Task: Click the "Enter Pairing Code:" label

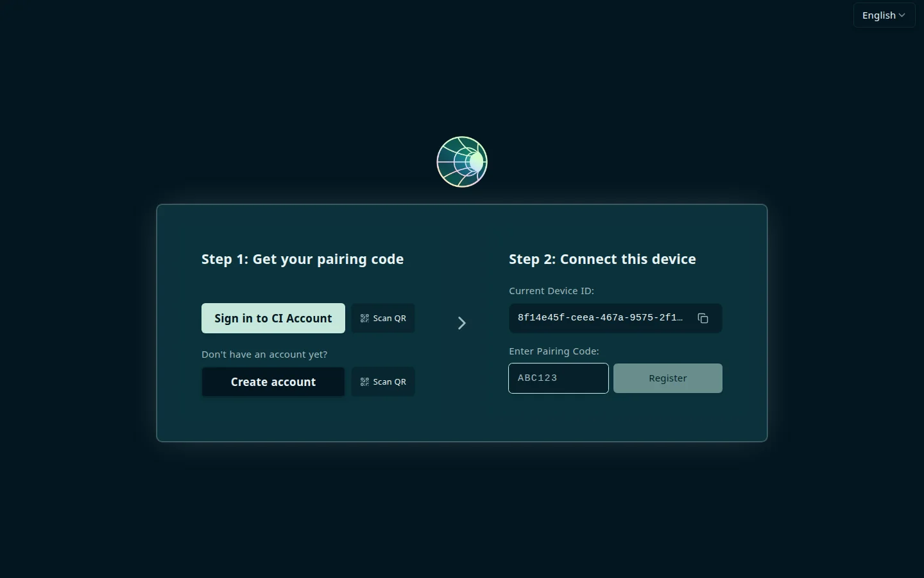Action: coord(554,351)
